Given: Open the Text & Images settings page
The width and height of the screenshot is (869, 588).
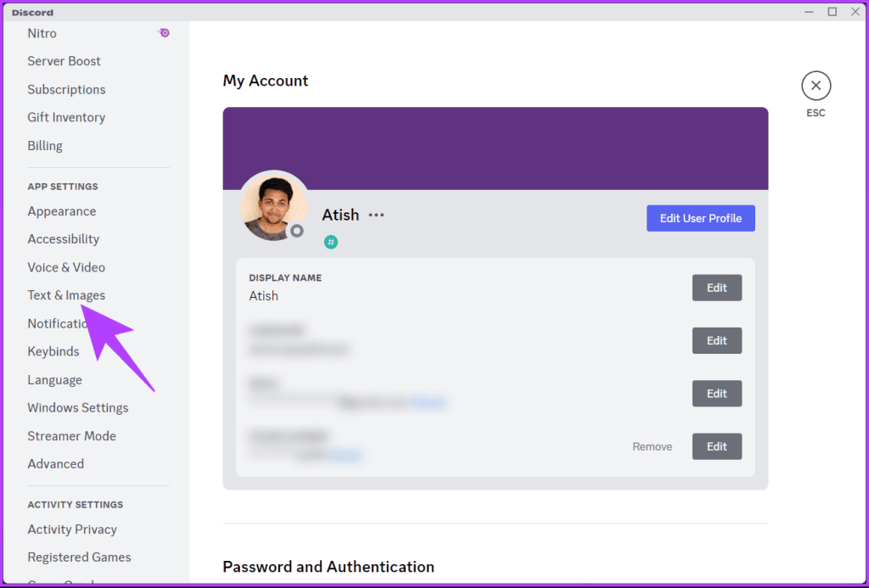Looking at the screenshot, I should click(66, 295).
